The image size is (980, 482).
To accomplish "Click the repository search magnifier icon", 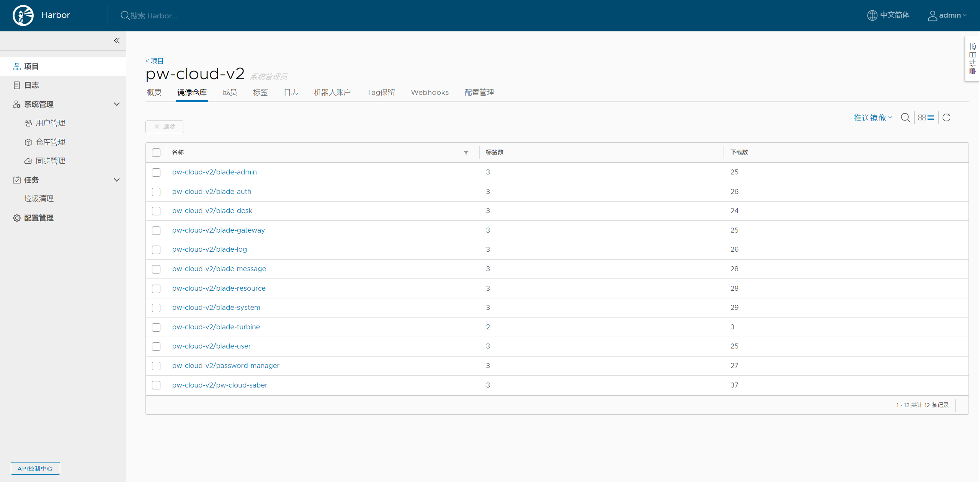I will click(905, 118).
